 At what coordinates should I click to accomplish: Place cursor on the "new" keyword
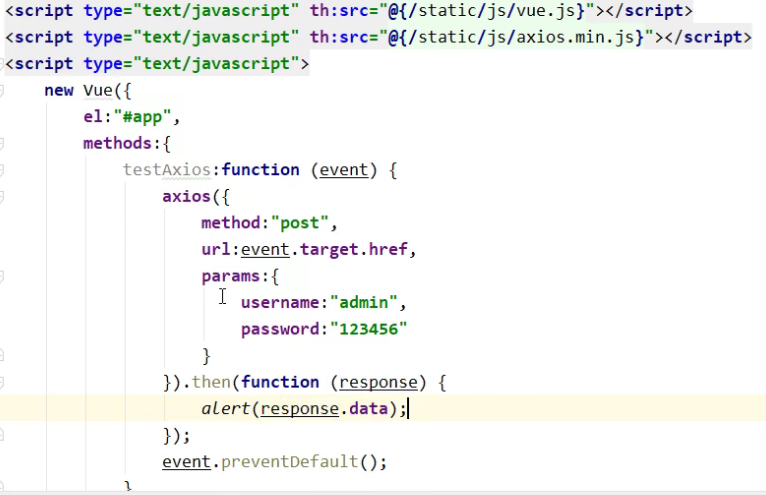(x=59, y=90)
